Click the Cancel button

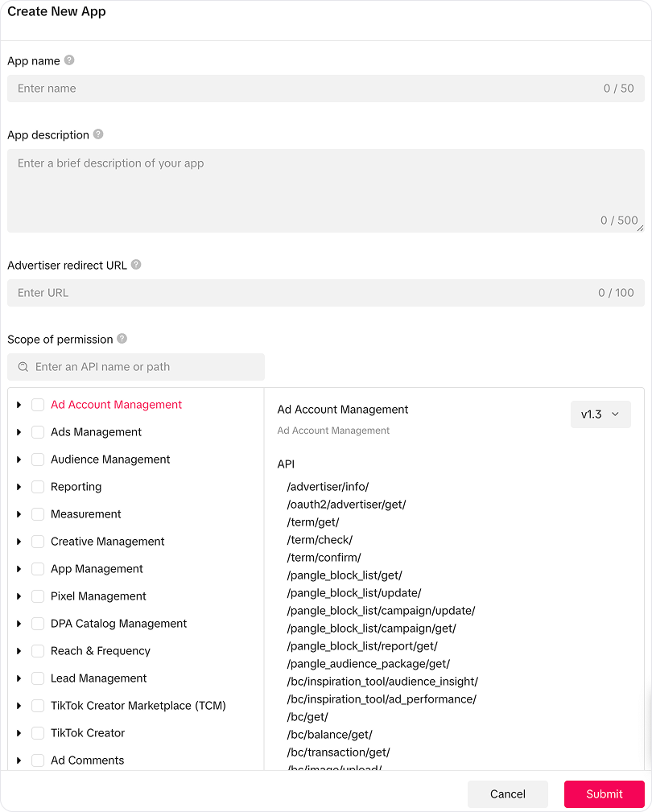507,793
